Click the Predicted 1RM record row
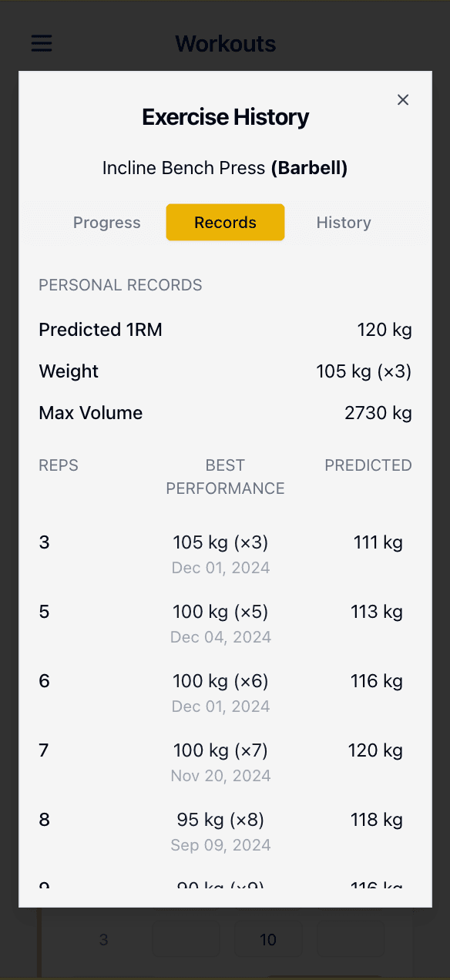The image size is (450, 980). 225,330
